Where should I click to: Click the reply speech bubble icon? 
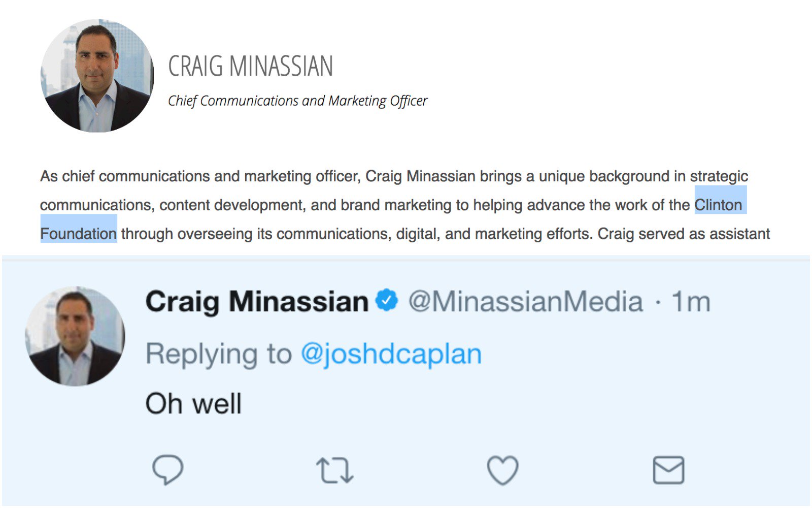(168, 469)
